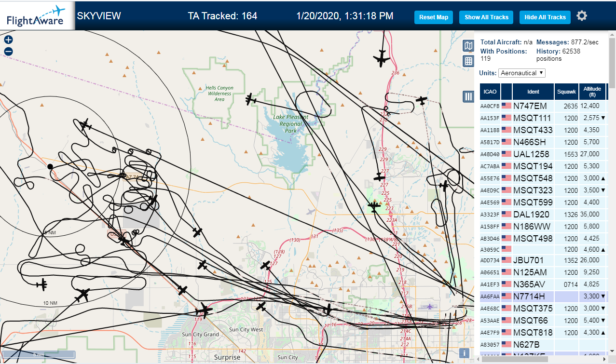Select the MSQT498 aircraft row

[x=544, y=238]
